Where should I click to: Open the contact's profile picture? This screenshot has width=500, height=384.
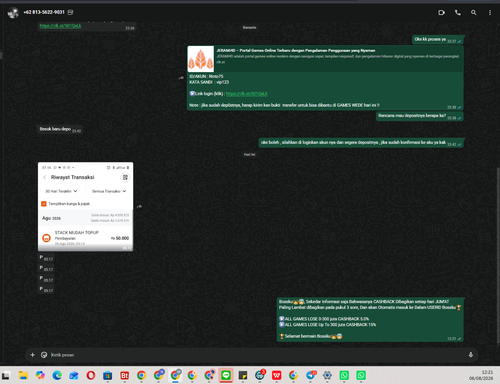[13, 13]
